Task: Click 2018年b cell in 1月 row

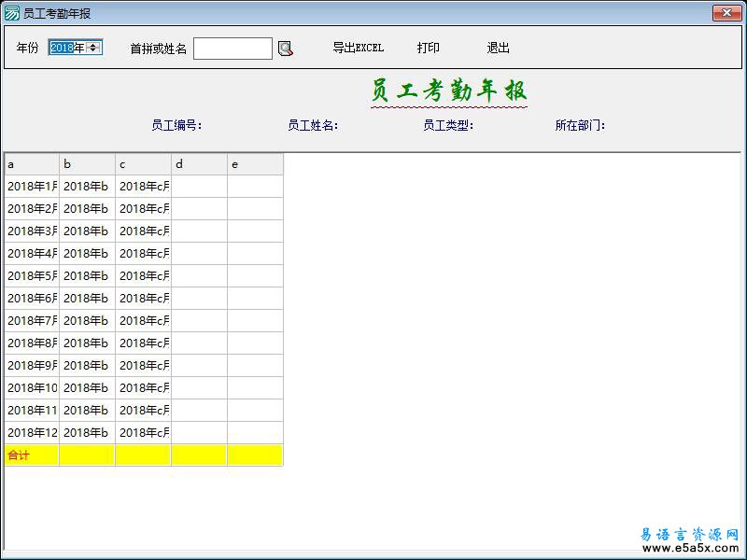Action: click(x=87, y=186)
